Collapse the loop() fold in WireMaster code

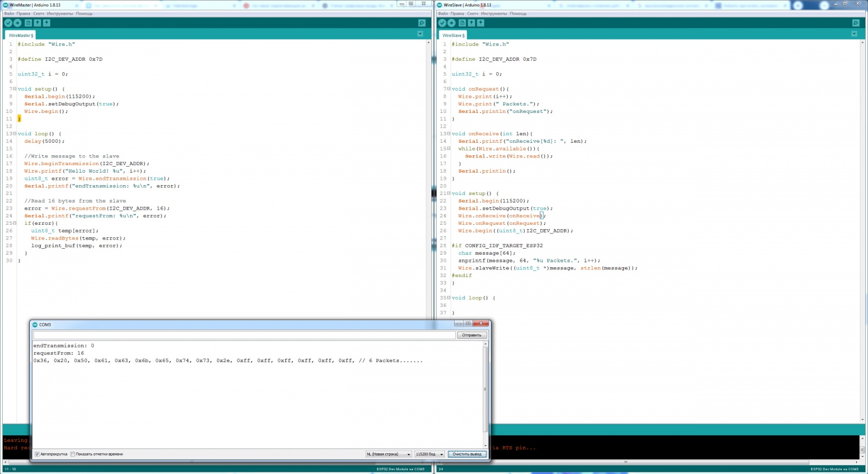(15, 134)
